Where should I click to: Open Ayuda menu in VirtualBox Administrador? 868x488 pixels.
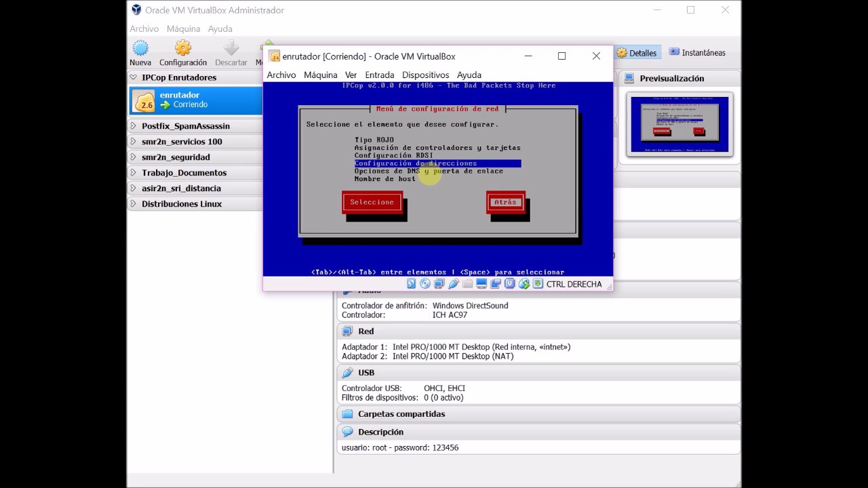pyautogui.click(x=220, y=29)
